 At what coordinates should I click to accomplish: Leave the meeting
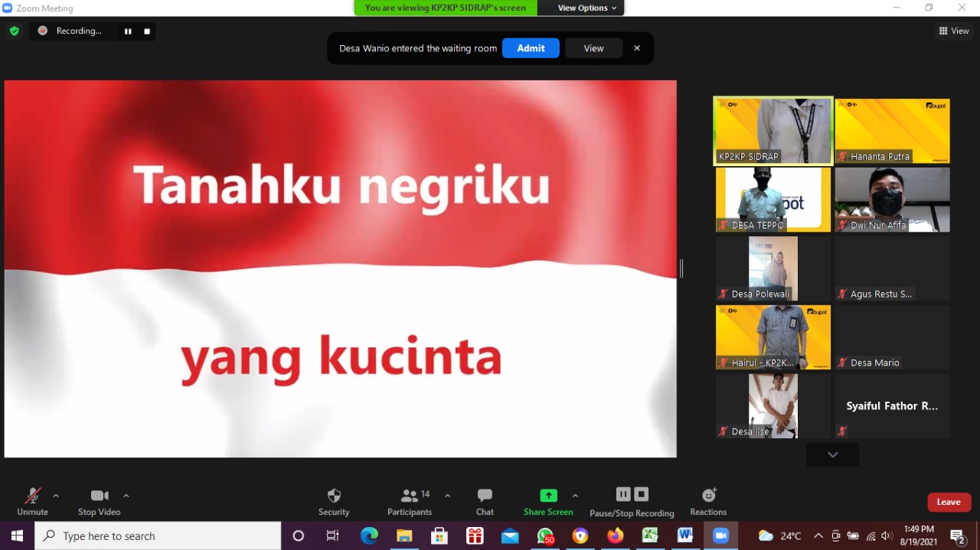949,502
